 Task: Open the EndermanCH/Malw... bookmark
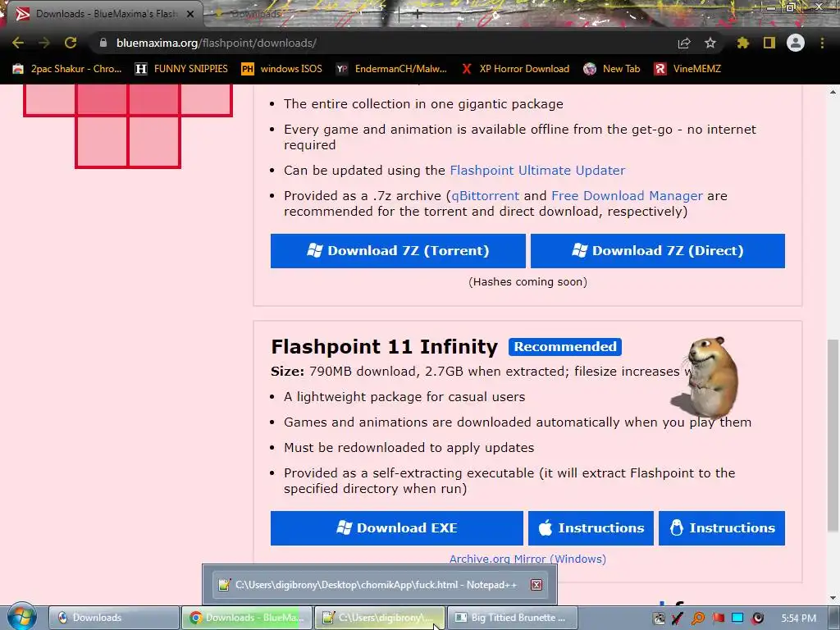pos(391,69)
